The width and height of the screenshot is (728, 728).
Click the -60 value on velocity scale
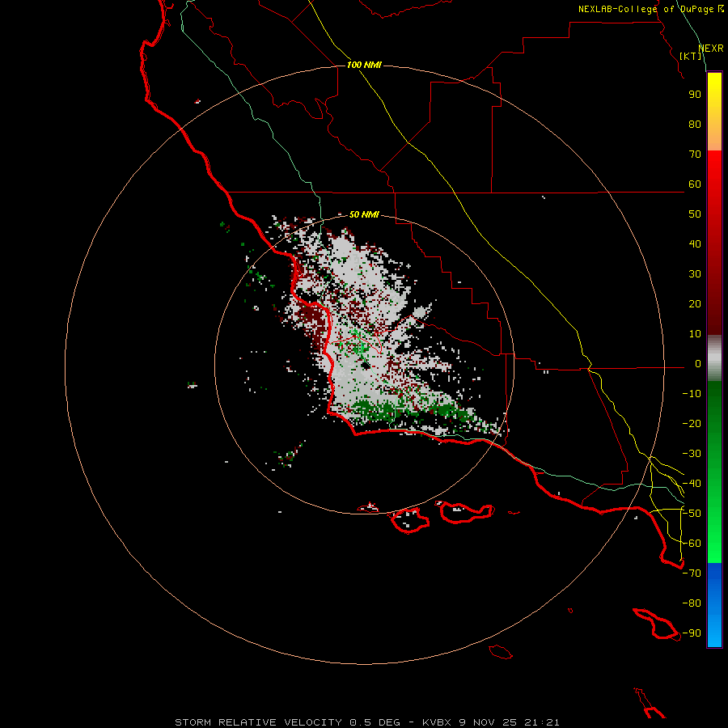(692, 544)
